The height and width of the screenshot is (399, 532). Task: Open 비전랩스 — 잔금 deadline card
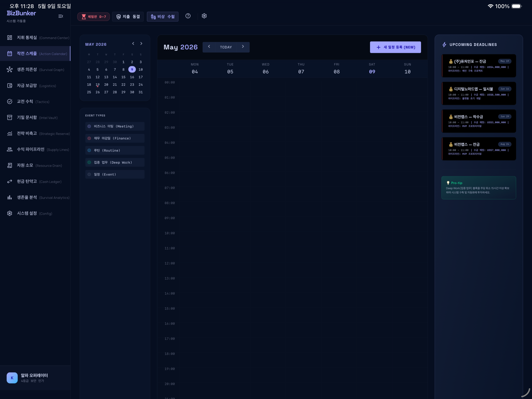point(479,149)
